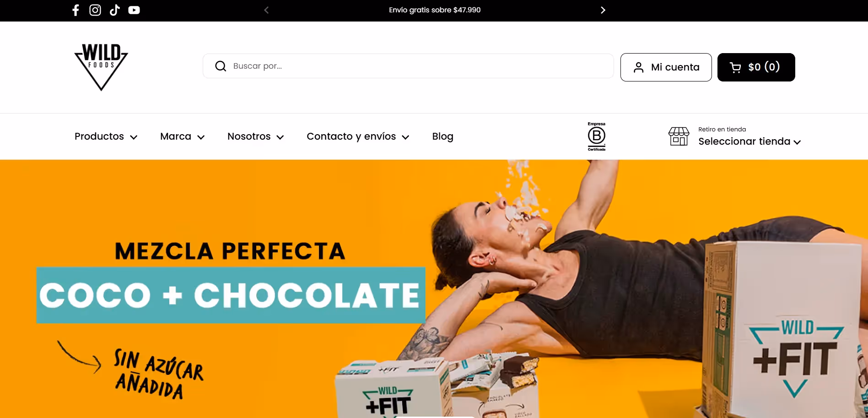
Task: Expand the Marca dropdown
Action: pyautogui.click(x=183, y=136)
